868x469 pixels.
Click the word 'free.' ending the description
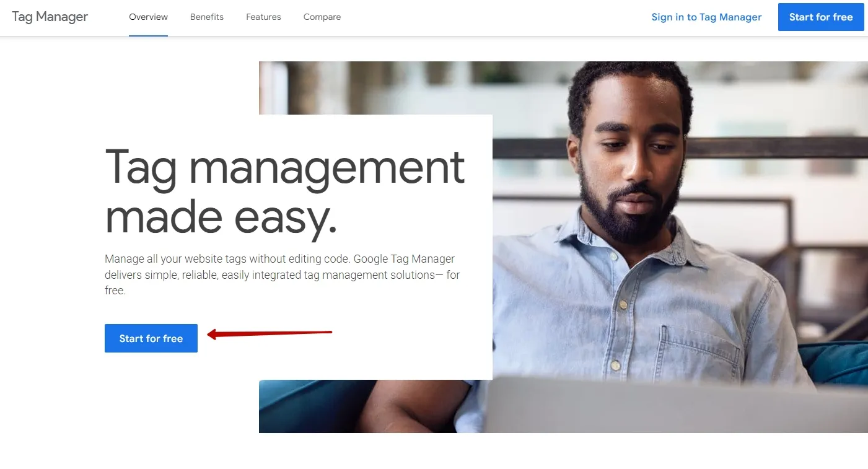(115, 291)
